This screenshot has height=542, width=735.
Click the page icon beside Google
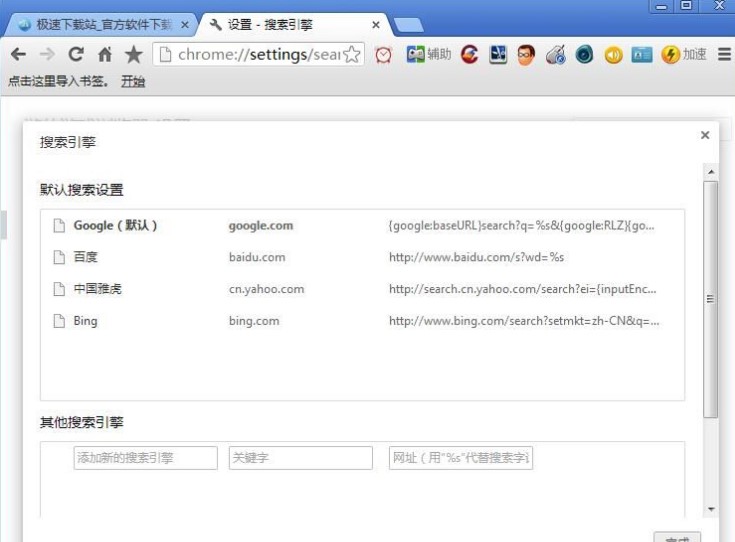click(59, 226)
